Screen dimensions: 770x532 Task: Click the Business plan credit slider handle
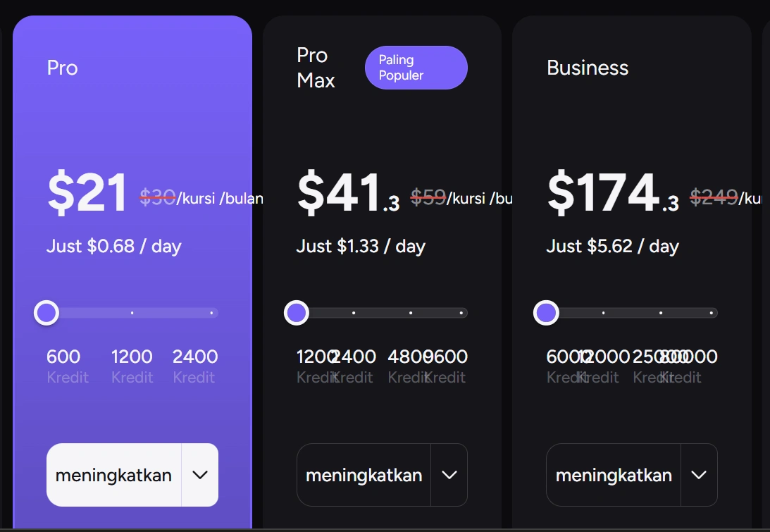point(546,312)
